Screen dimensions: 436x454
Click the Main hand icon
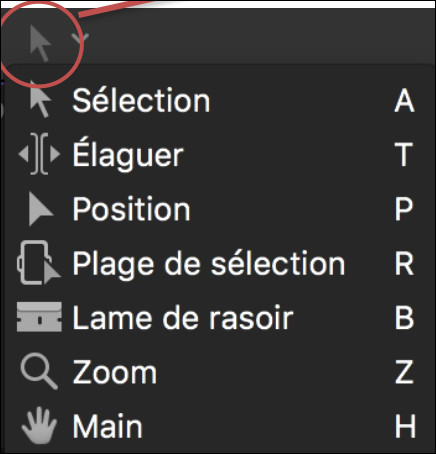[x=39, y=426]
